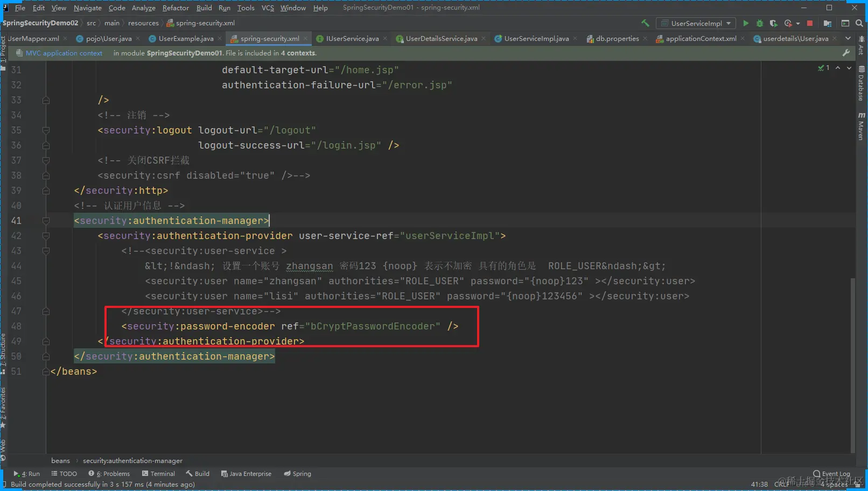Open the Problems tool window
The width and height of the screenshot is (868, 491).
(109, 474)
